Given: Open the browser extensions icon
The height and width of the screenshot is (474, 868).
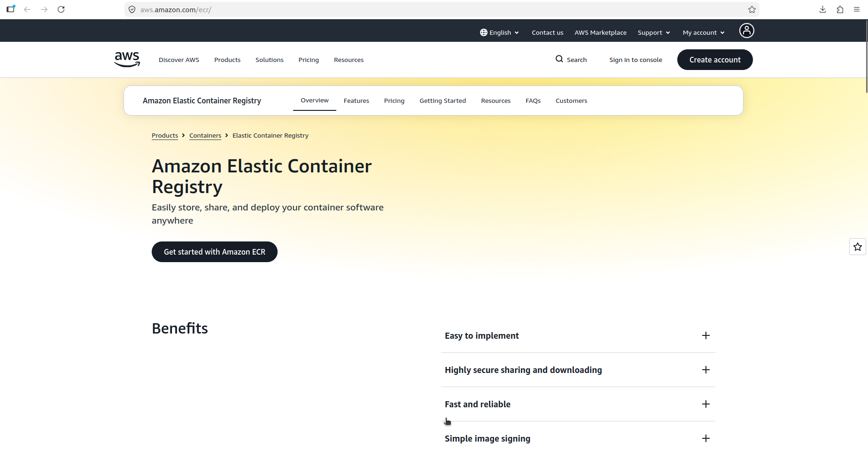Looking at the screenshot, I should coord(840,9).
